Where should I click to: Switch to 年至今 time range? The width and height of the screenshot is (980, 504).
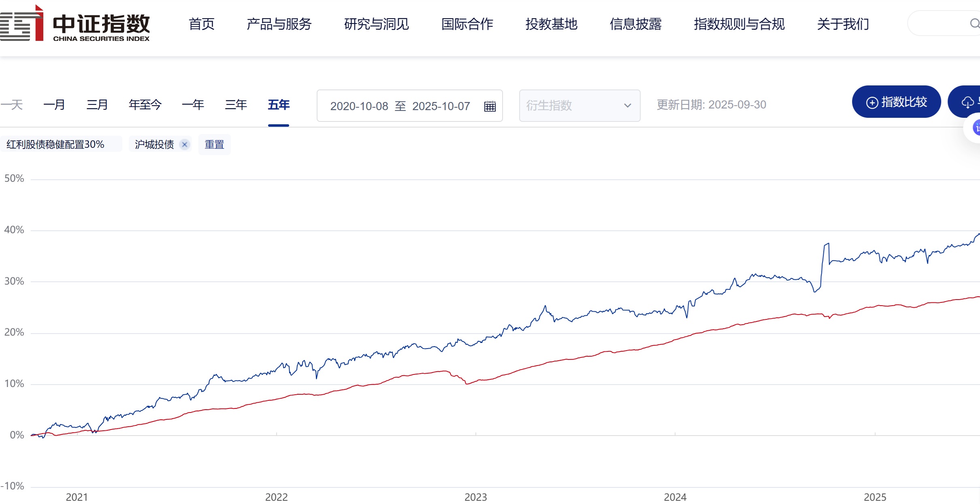(145, 105)
